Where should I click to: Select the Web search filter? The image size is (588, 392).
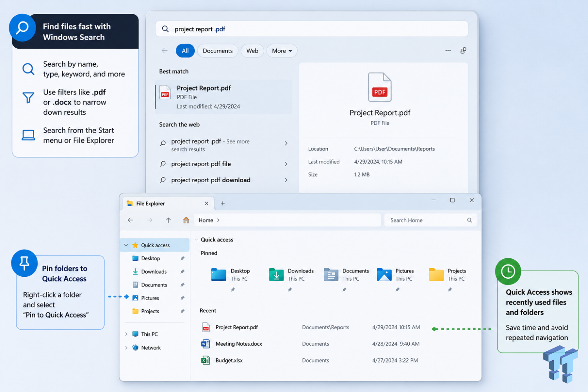252,51
